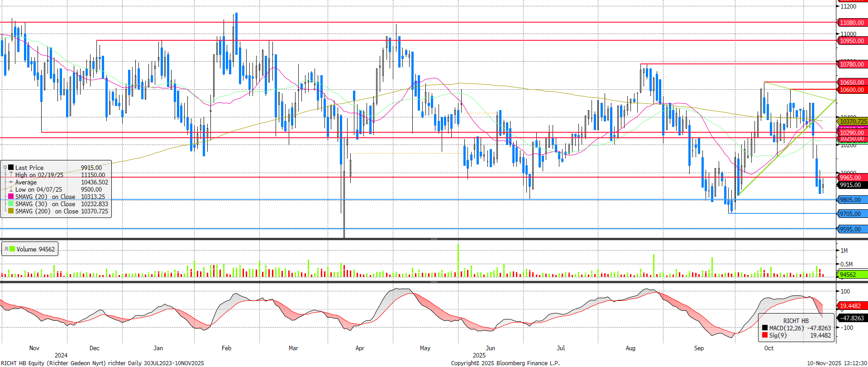Screen dimensions: 868x367
Task: Click the green Volume color swatch
Action: point(12,249)
